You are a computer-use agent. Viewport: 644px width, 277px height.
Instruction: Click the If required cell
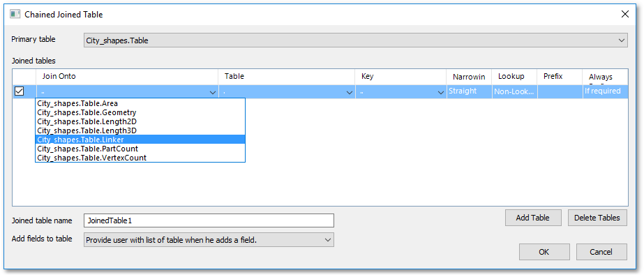[x=605, y=91]
